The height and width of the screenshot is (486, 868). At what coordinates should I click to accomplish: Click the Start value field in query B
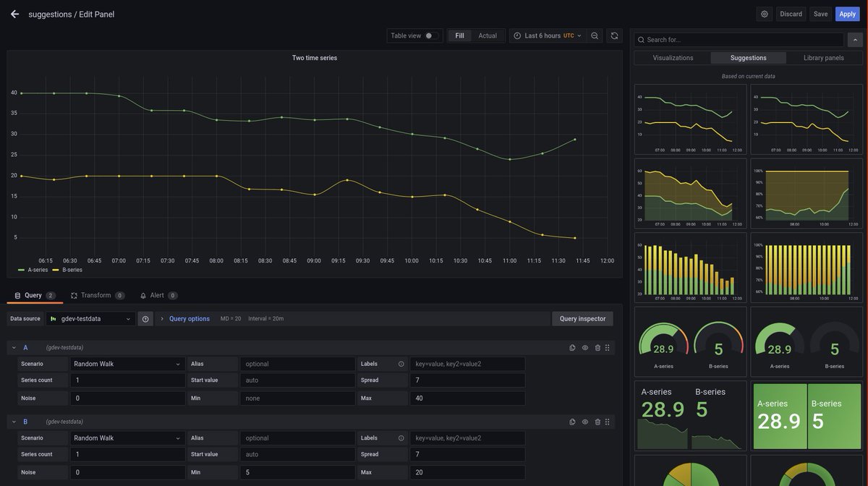pyautogui.click(x=297, y=454)
